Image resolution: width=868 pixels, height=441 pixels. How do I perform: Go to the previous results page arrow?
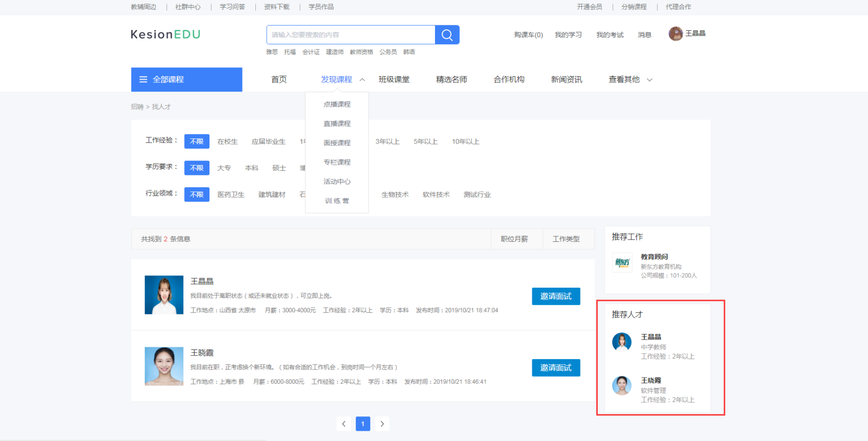point(344,424)
